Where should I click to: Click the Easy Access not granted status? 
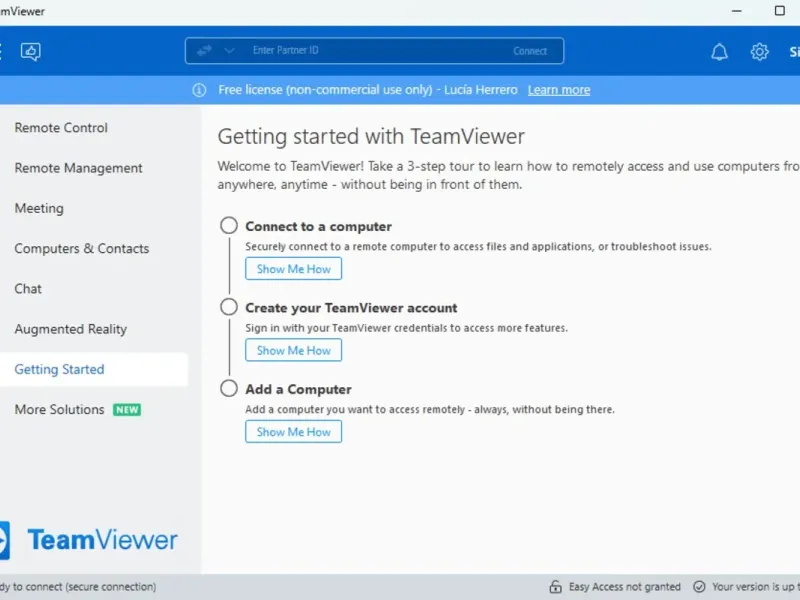(624, 587)
